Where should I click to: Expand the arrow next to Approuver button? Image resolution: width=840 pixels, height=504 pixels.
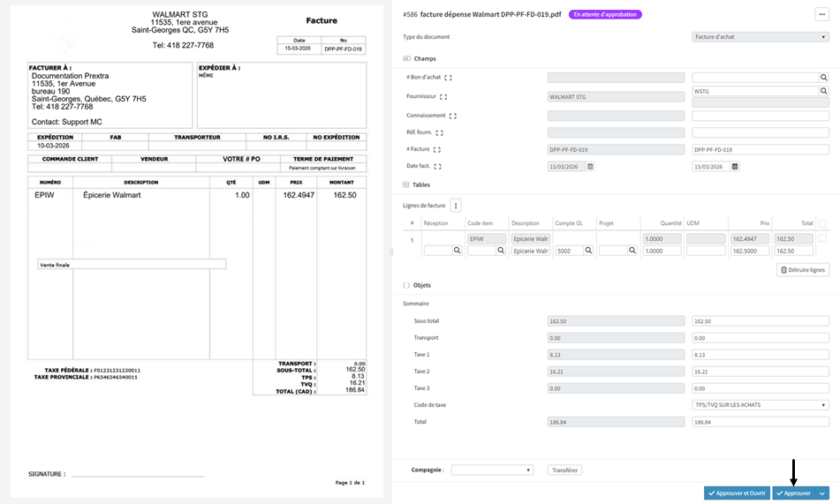[823, 493]
